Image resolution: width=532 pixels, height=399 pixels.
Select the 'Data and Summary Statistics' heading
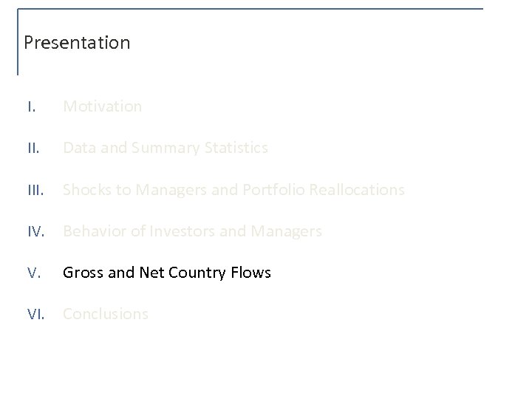(166, 148)
